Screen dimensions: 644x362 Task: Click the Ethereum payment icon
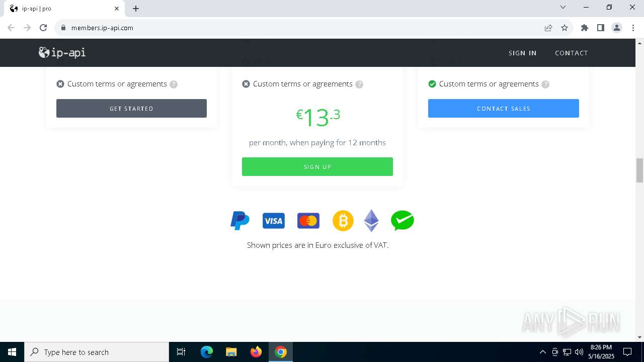(371, 221)
